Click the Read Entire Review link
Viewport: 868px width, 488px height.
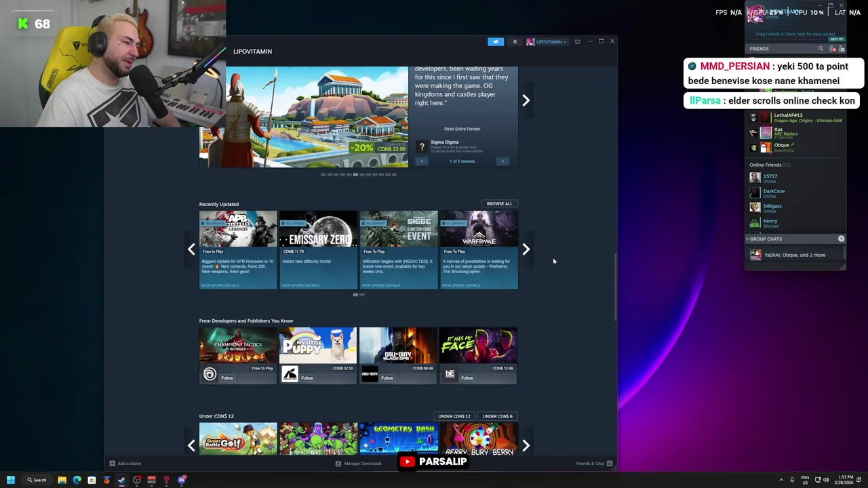(462, 129)
